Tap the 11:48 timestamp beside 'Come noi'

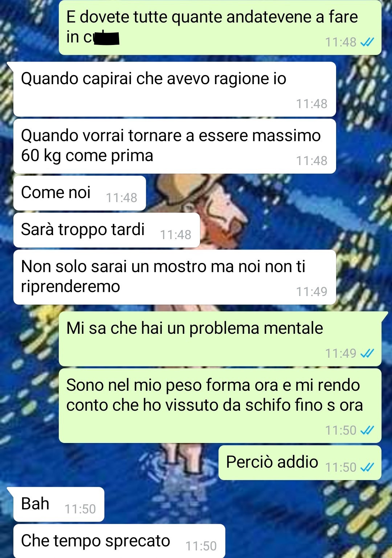121,198
